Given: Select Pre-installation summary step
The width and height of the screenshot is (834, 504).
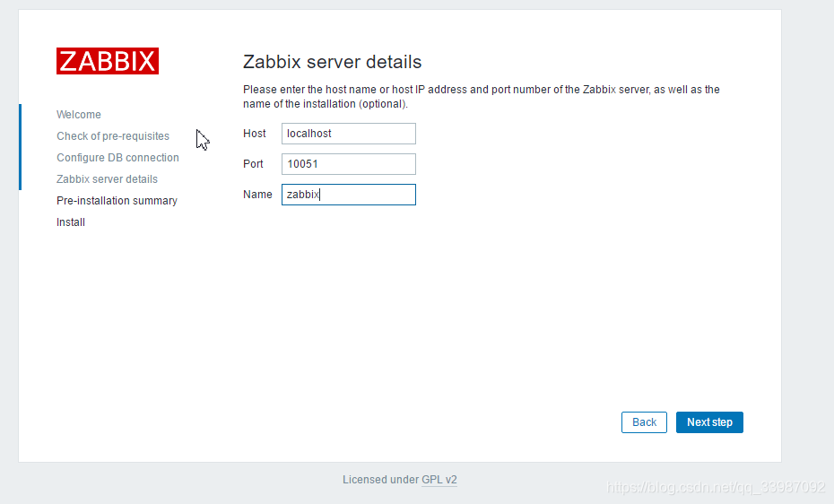Looking at the screenshot, I should (117, 200).
